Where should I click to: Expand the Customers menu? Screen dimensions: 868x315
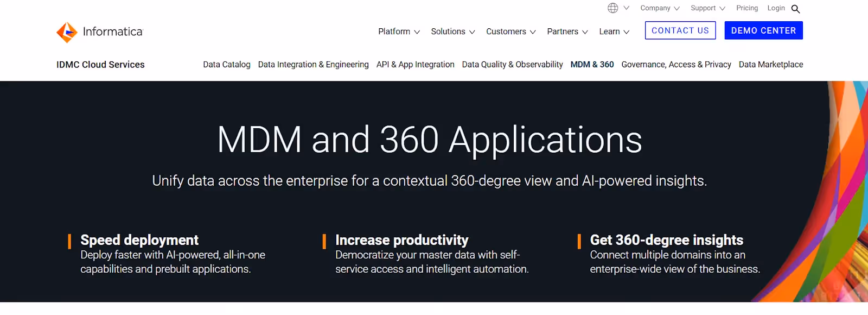[511, 31]
